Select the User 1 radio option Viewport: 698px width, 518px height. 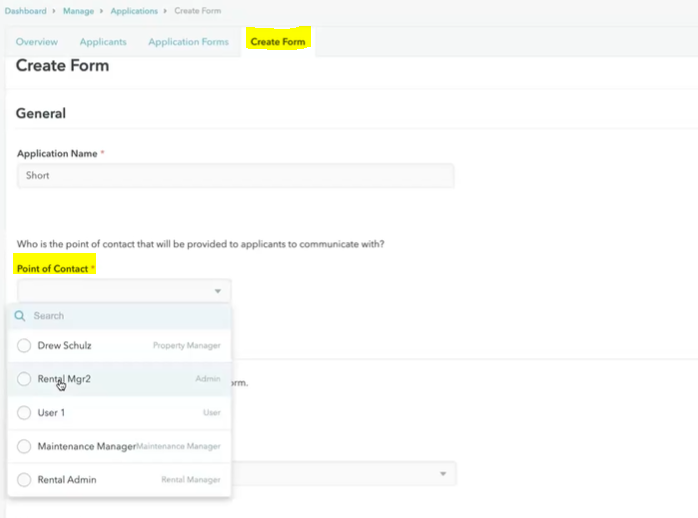[24, 412]
